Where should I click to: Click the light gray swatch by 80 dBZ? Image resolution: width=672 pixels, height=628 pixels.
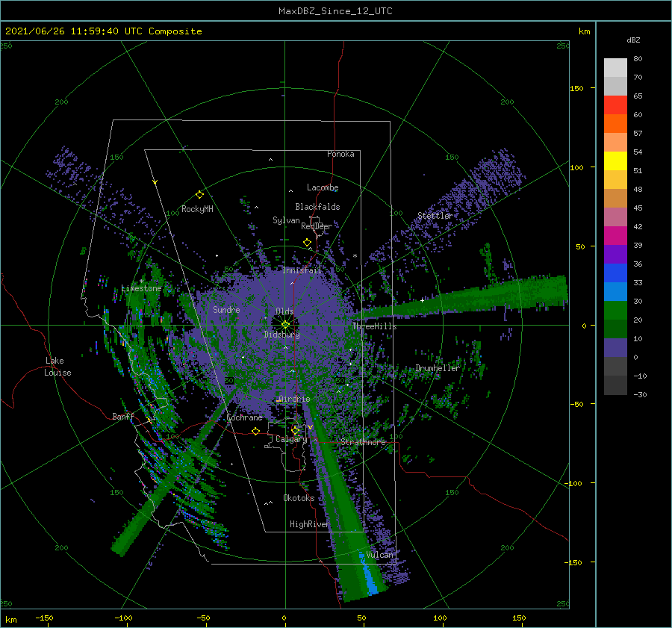click(615, 67)
